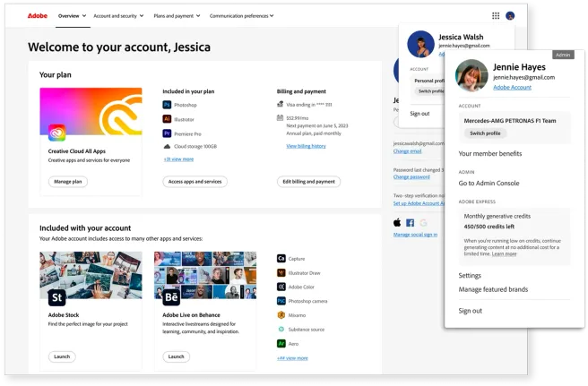Click the Creative Cloud app icon

click(x=57, y=133)
